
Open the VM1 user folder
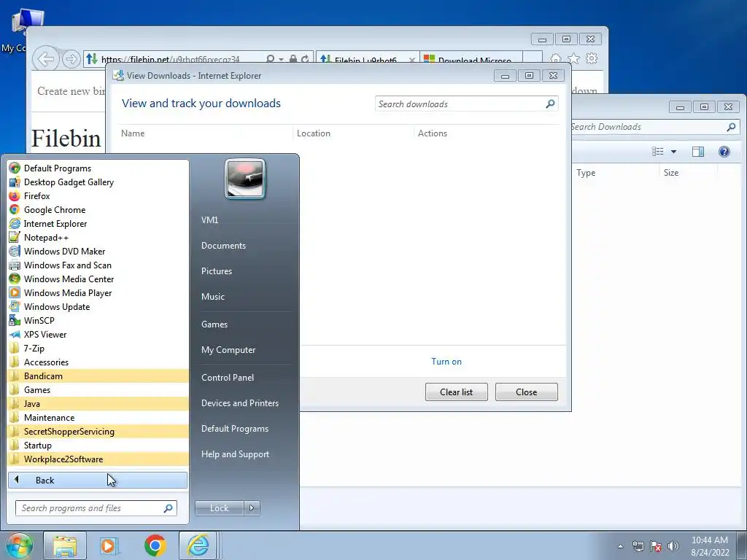tap(209, 219)
